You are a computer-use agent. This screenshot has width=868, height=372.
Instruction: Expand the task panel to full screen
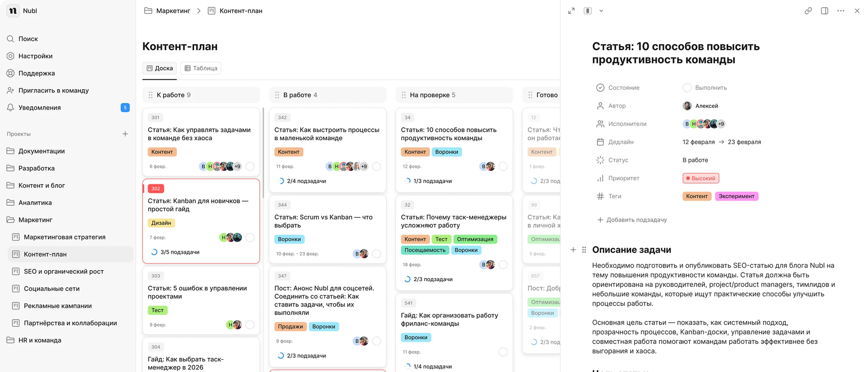pyautogui.click(x=571, y=11)
